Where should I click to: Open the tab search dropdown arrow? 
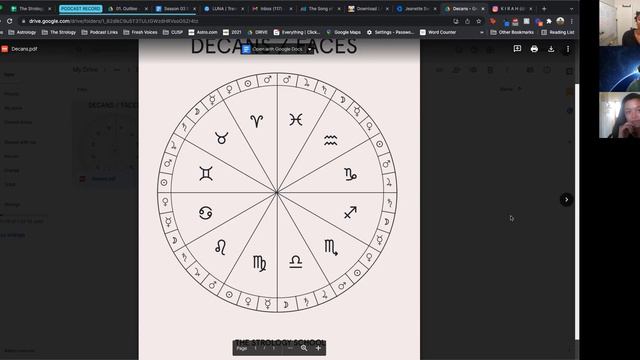(x=571, y=9)
